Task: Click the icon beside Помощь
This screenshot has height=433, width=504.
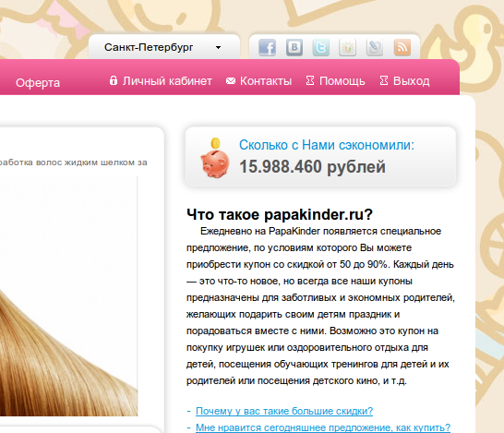Action: coord(310,80)
